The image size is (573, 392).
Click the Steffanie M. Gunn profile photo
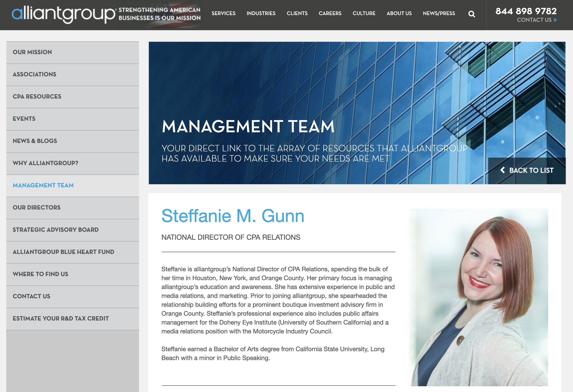point(478,297)
